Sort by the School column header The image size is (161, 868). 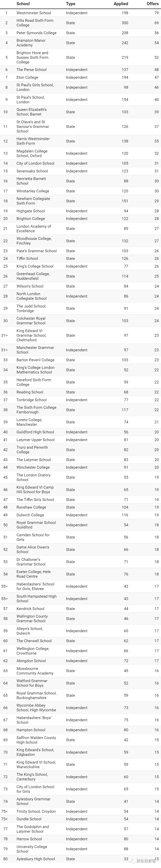point(23,4)
